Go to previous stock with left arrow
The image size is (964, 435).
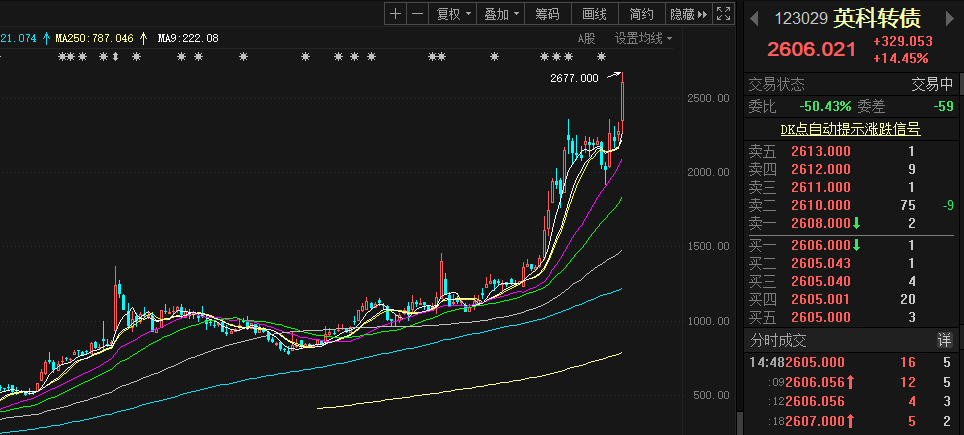click(755, 18)
